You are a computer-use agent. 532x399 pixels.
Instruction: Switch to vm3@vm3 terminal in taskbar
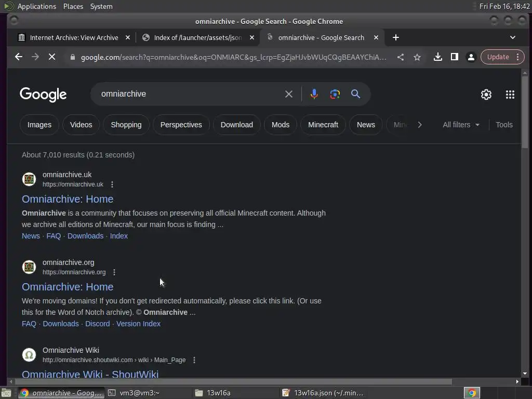point(148,393)
